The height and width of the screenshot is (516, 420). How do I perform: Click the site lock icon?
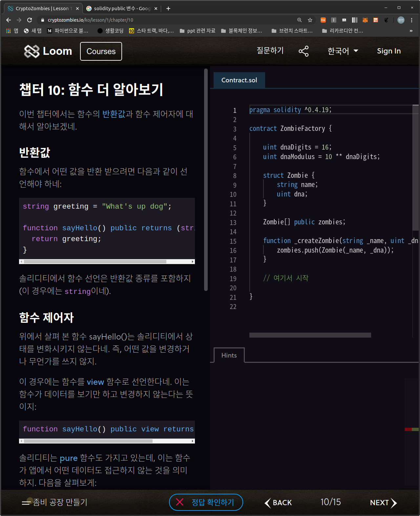coord(42,20)
